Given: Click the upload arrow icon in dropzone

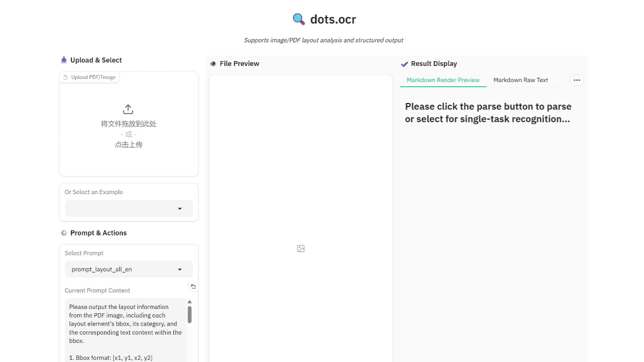Looking at the screenshot, I should pos(128,109).
